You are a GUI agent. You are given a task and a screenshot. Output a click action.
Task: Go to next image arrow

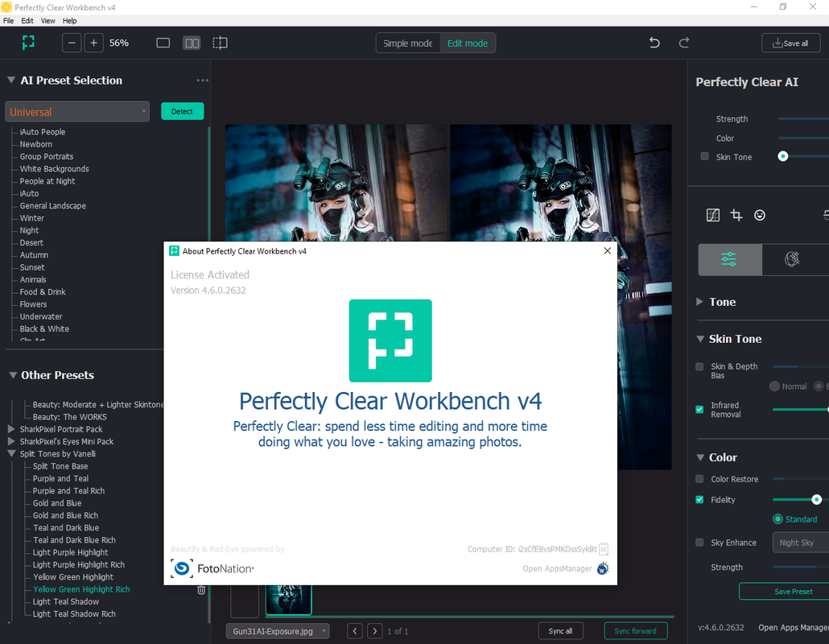click(x=375, y=631)
